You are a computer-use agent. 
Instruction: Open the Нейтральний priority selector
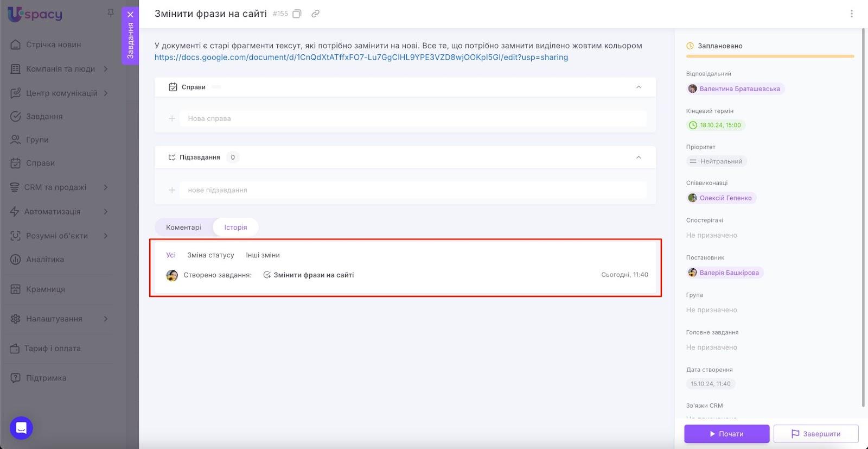(x=716, y=161)
